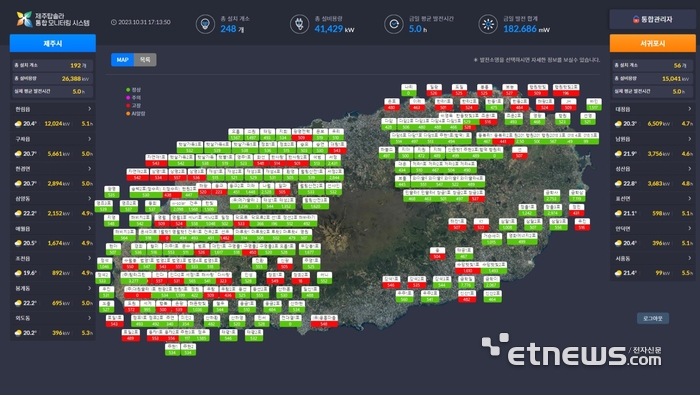Switch to the 목록 list tab
The width and height of the screenshot is (700, 395).
[x=145, y=59]
